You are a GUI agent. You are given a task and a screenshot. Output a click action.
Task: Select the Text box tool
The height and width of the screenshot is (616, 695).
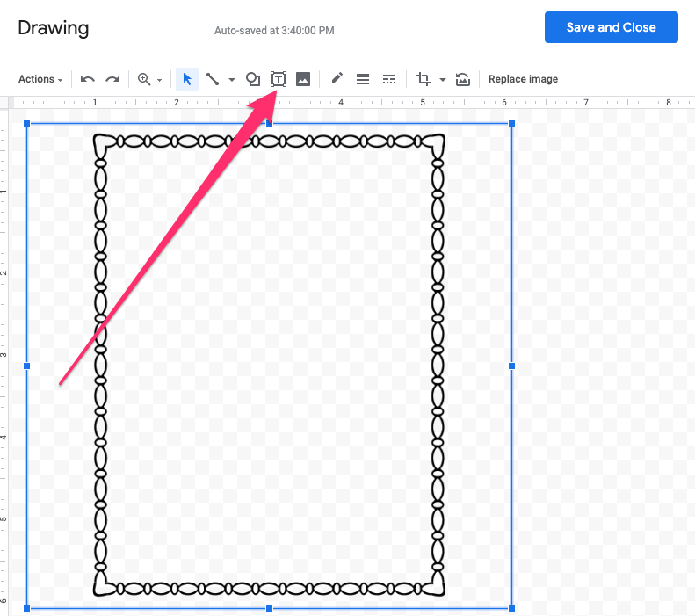279,79
